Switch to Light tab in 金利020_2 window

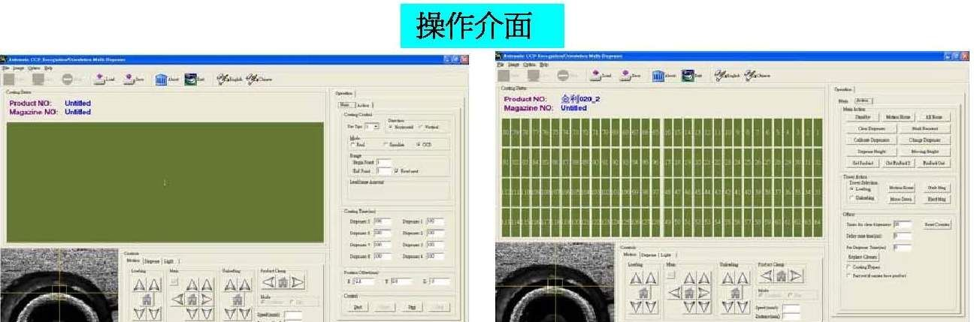[x=666, y=255]
